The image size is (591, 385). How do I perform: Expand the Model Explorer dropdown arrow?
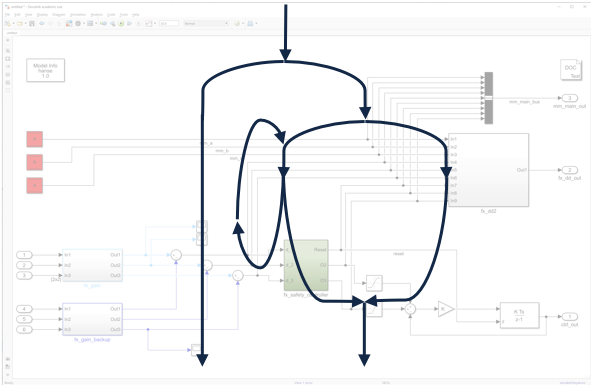tap(96, 23)
